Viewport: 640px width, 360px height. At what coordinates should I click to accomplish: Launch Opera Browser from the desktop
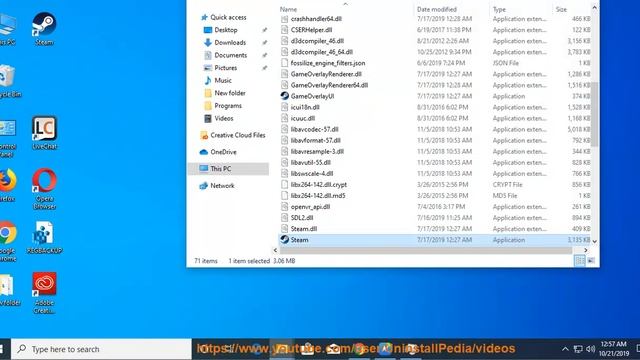click(x=44, y=189)
